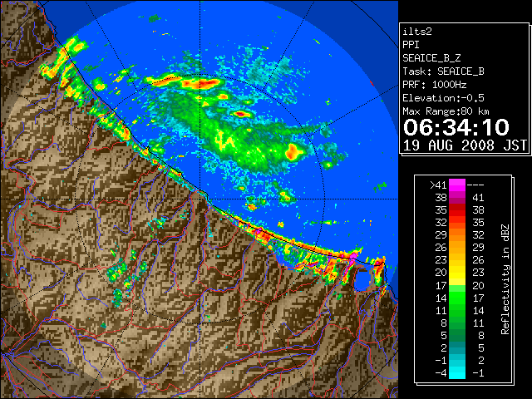Pick the magenta swatch for above 41 dBZ
Screen dimensions: 532x399
pyautogui.click(x=457, y=185)
